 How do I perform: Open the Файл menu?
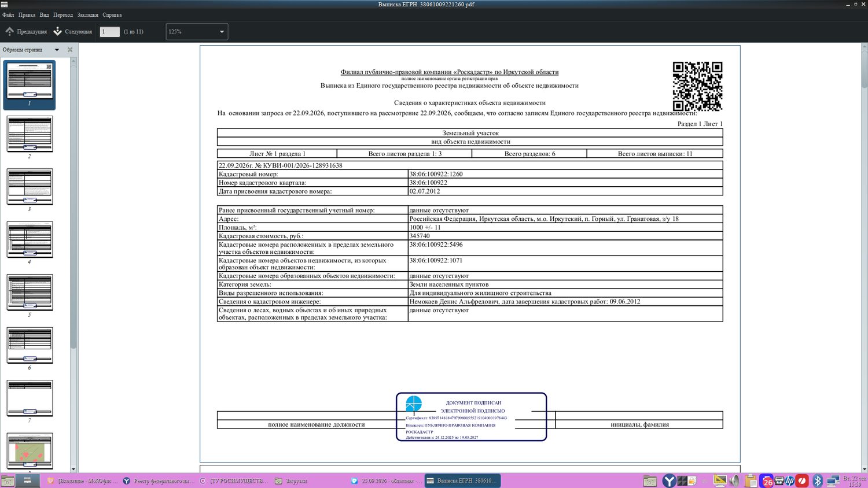(8, 14)
